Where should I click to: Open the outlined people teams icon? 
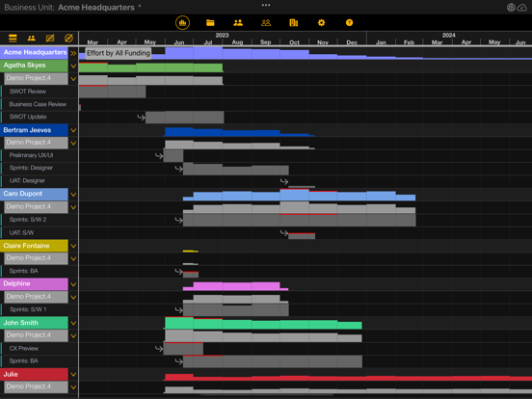tap(266, 23)
